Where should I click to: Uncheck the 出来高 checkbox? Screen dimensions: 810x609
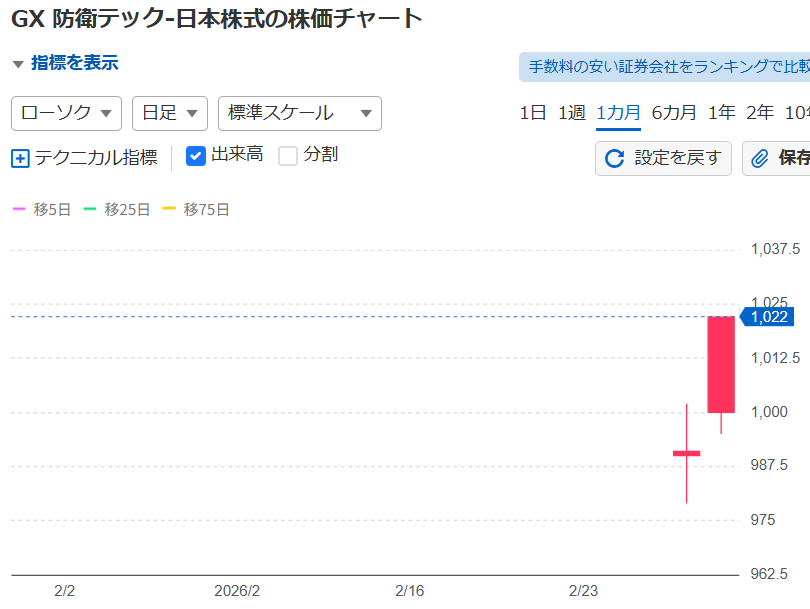(x=196, y=156)
